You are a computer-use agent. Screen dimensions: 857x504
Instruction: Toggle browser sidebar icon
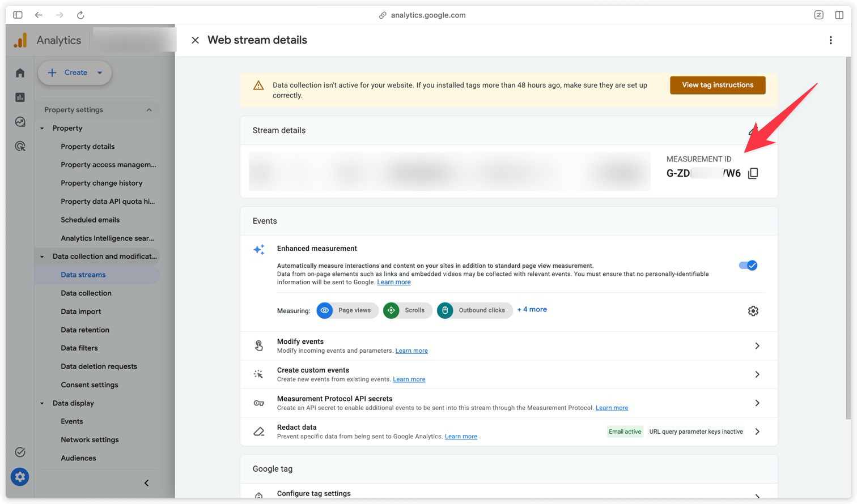coord(18,15)
